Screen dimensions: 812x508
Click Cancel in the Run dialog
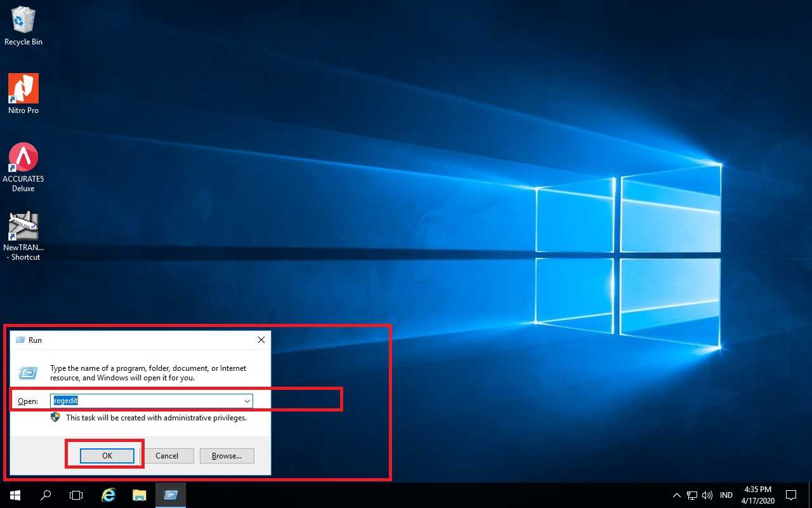[x=167, y=456]
